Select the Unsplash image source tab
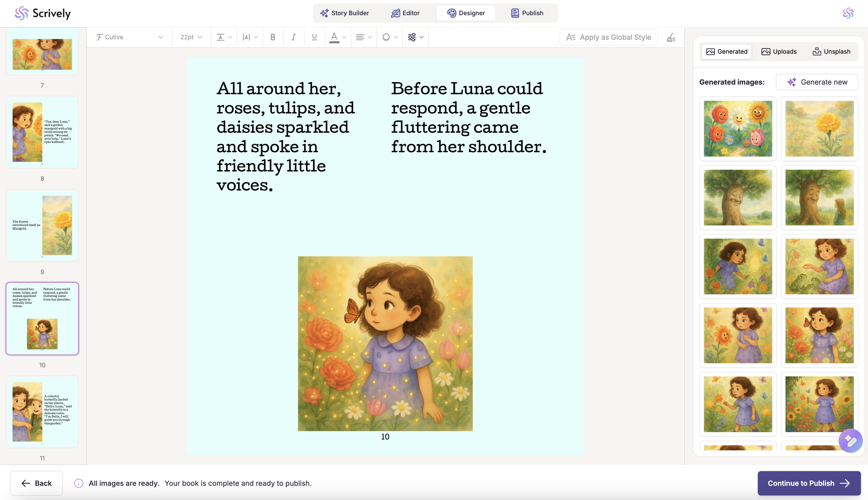This screenshot has height=500, width=868. 831,51
